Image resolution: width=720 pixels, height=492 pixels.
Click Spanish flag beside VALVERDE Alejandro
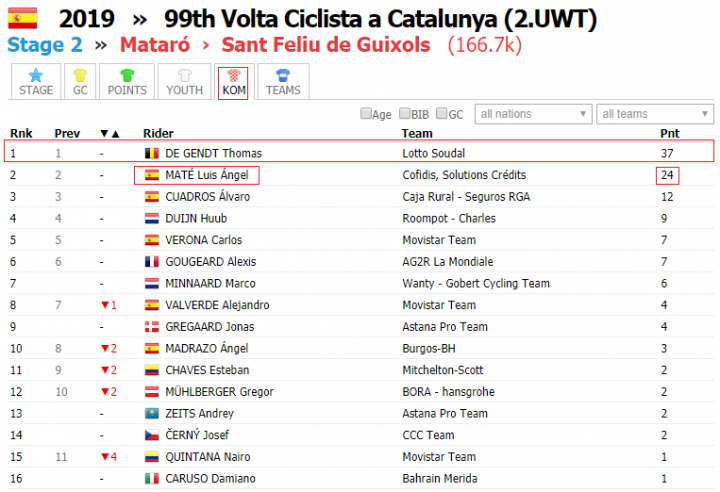pyautogui.click(x=152, y=305)
